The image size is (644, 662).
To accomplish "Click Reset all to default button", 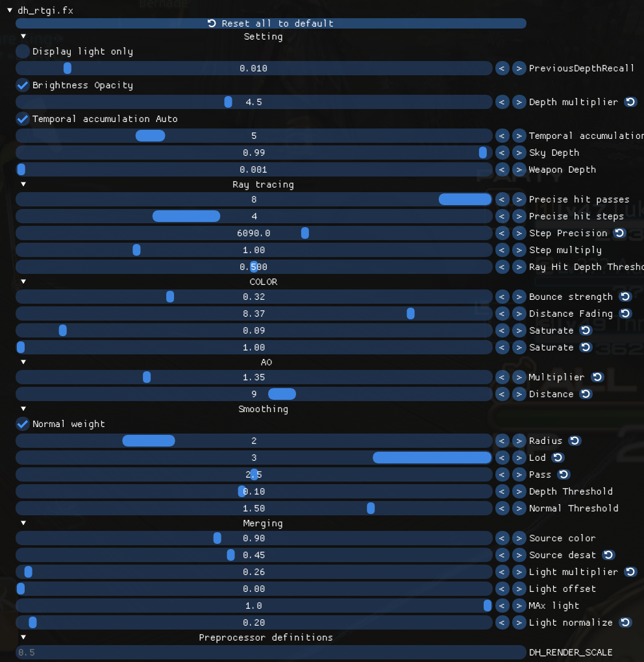I will tap(271, 23).
